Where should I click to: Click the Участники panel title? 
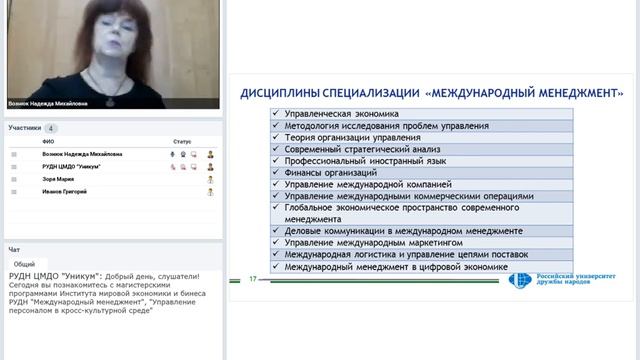pyautogui.click(x=25, y=128)
